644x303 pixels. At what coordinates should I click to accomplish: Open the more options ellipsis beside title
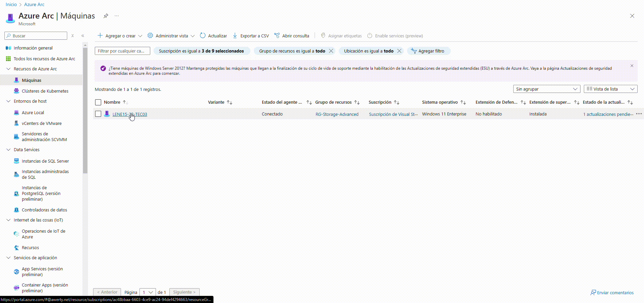pos(117,16)
